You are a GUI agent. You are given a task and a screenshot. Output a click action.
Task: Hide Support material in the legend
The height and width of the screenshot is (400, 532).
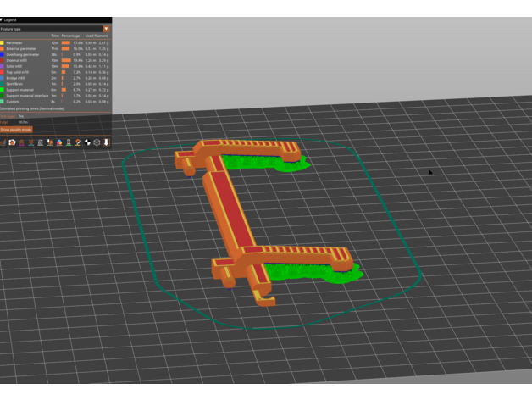(24, 90)
